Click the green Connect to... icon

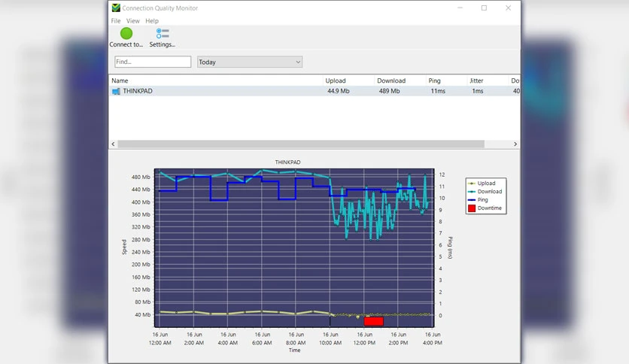click(x=126, y=34)
